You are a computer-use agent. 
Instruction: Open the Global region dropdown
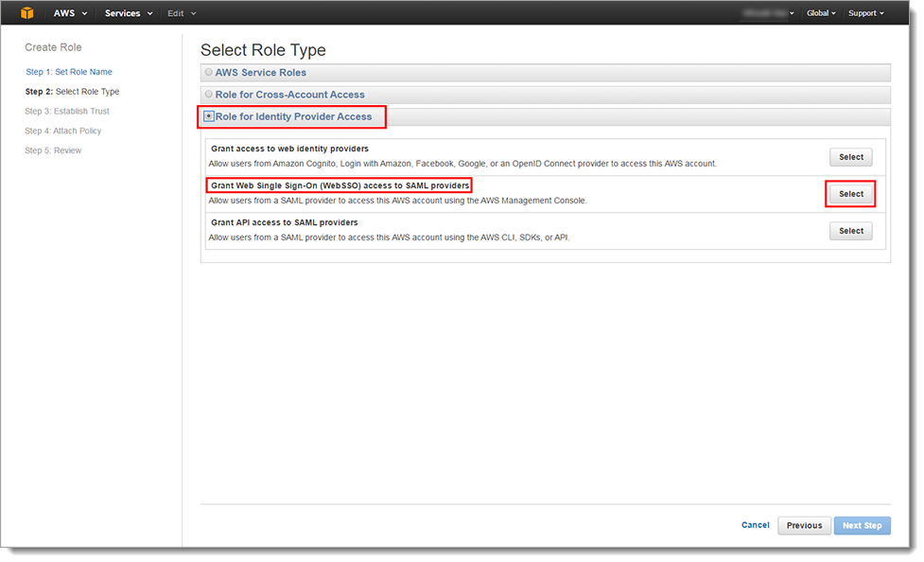820,13
